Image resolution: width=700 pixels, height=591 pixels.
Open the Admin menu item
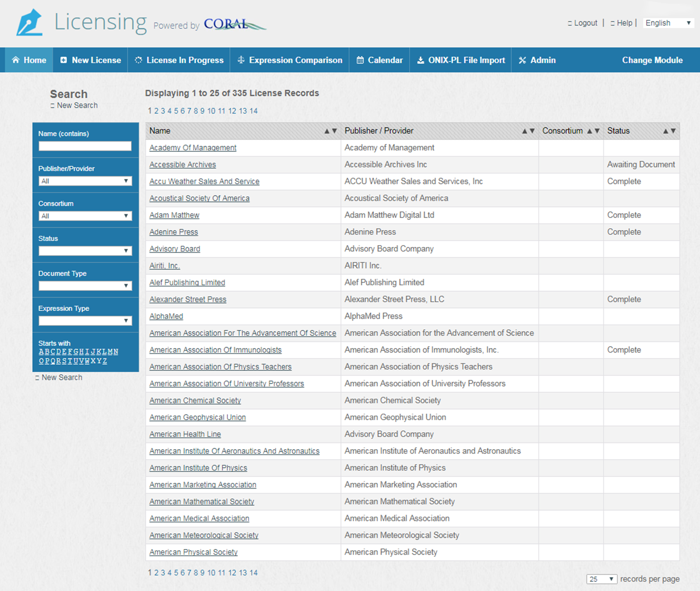tap(537, 60)
